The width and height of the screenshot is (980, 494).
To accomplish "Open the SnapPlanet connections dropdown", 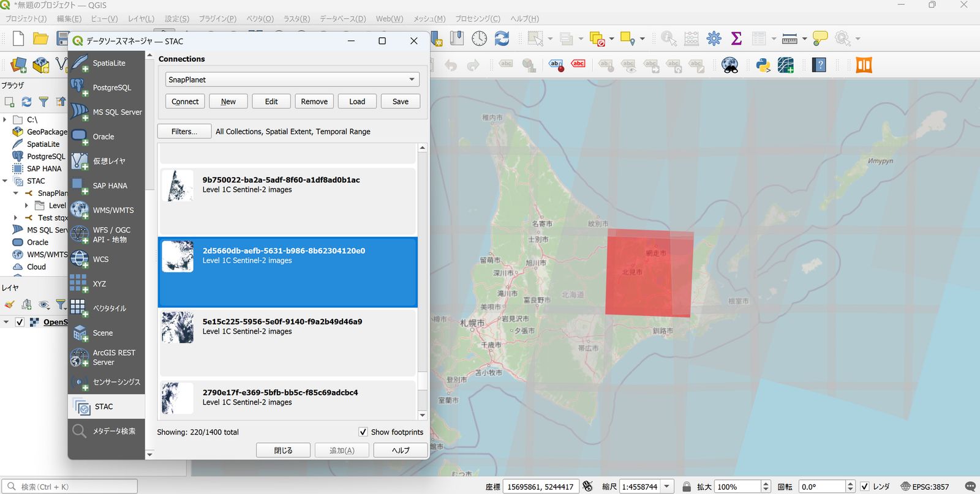I will 292,80.
